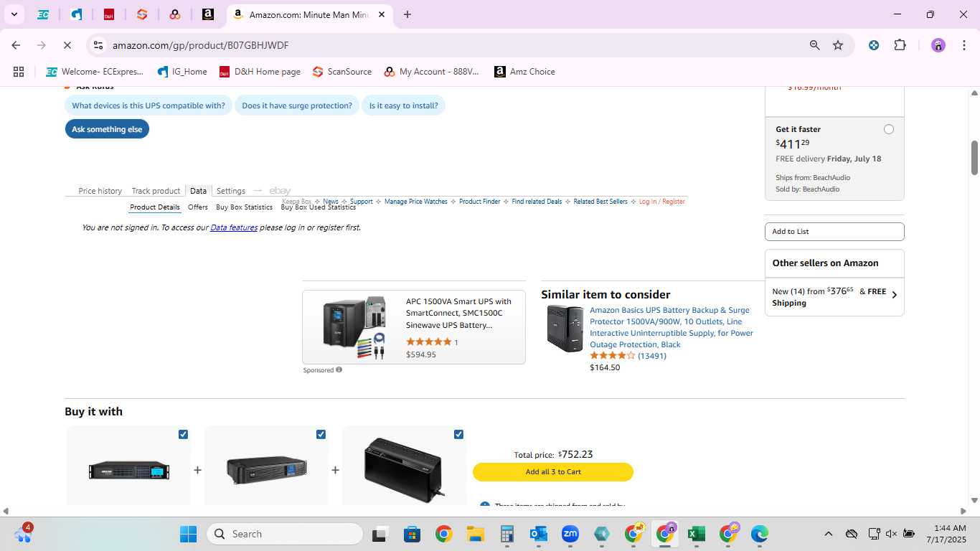The height and width of the screenshot is (551, 980).
Task: Open a new browser tab
Action: pos(407,14)
